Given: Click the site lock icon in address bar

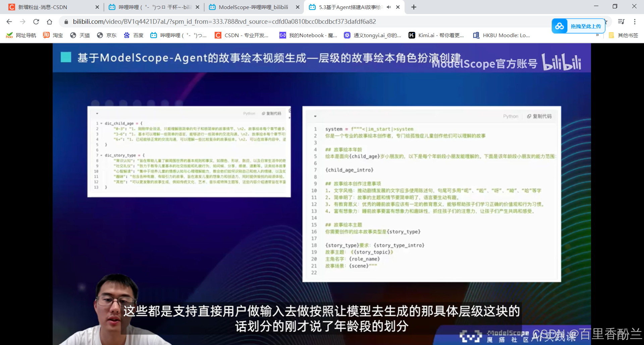Looking at the screenshot, I should (66, 22).
